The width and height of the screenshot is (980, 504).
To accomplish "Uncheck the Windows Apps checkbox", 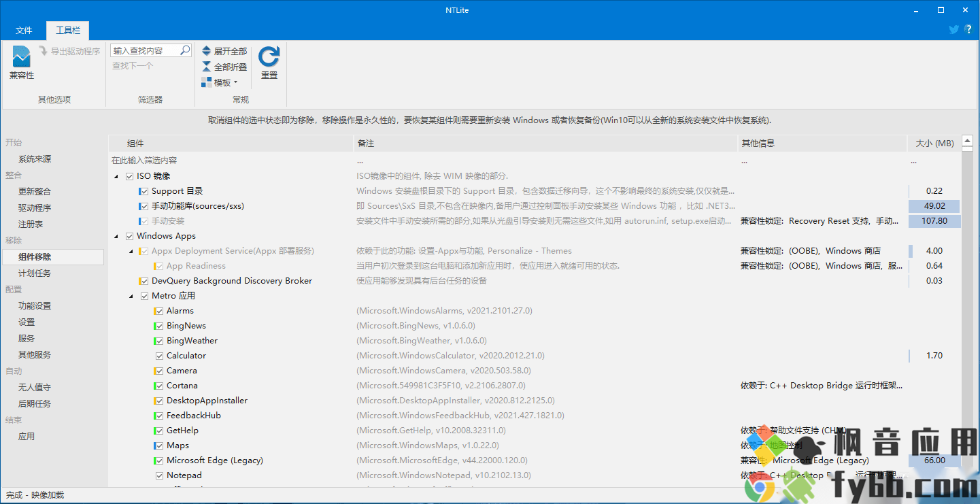I will (129, 236).
